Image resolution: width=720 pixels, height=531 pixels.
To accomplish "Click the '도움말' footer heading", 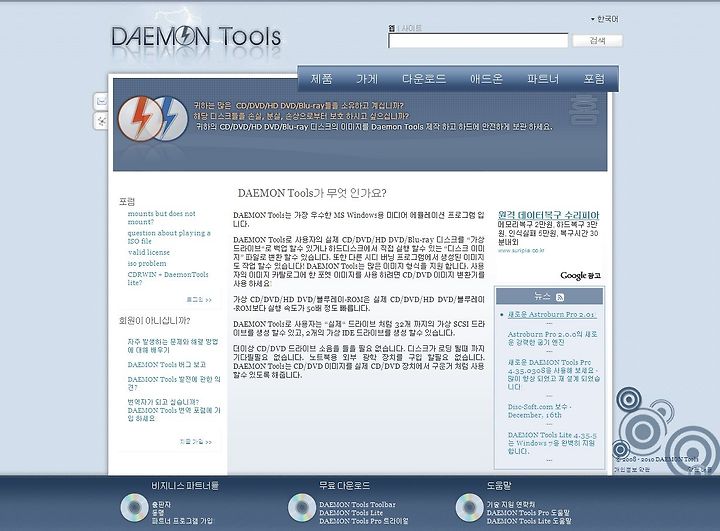I will tap(499, 486).
